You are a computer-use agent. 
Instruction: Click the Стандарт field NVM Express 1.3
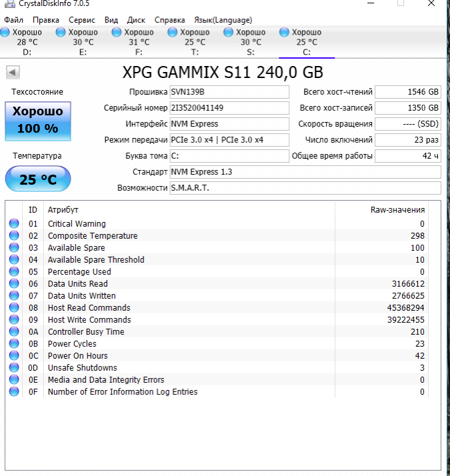click(x=305, y=172)
